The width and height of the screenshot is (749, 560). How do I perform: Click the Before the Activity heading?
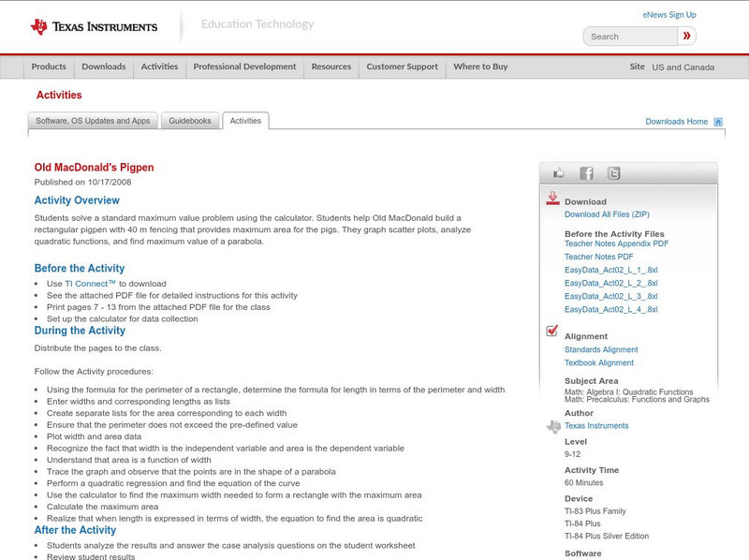[x=80, y=269]
